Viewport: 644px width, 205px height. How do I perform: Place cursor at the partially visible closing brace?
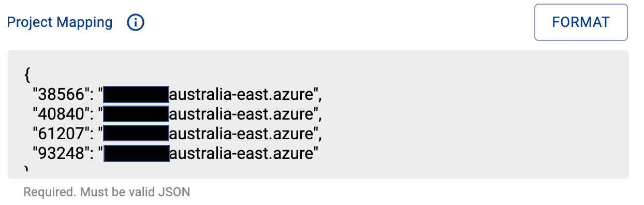pyautogui.click(x=27, y=169)
